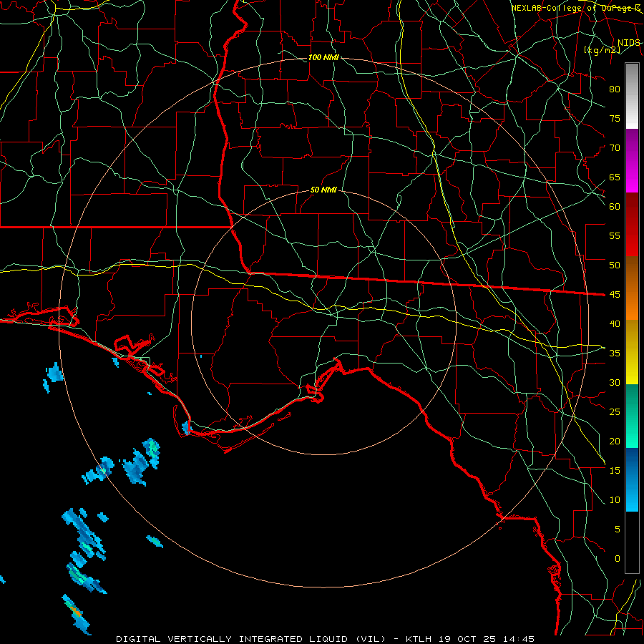
Task: Click the 80 value on the color scale
Action: coord(615,89)
